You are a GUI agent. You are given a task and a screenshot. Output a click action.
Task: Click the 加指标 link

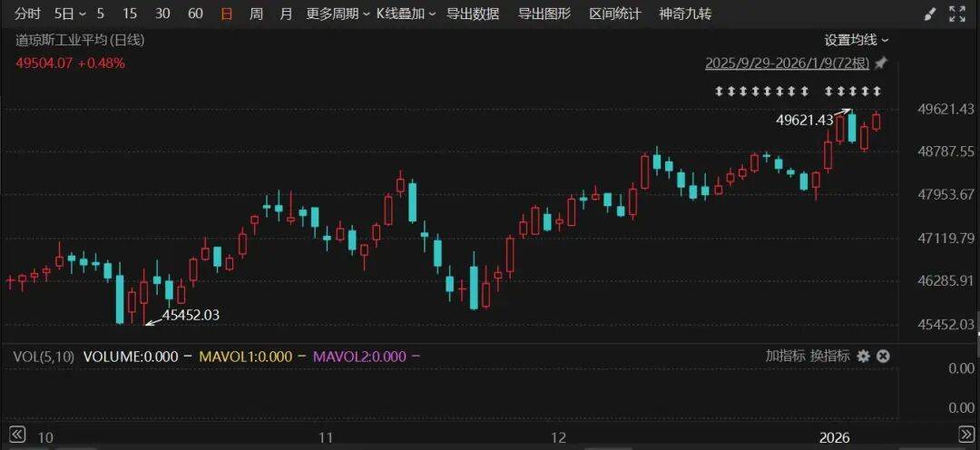point(785,357)
